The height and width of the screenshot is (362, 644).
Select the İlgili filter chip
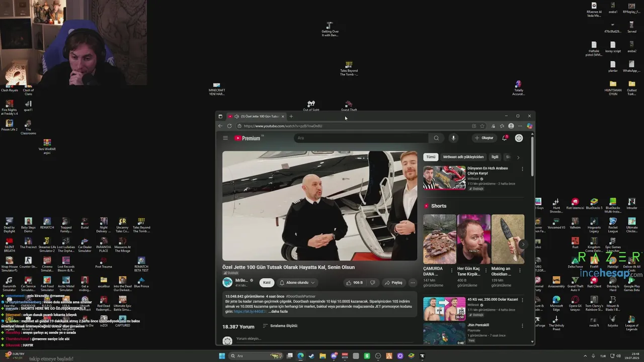coord(495,157)
